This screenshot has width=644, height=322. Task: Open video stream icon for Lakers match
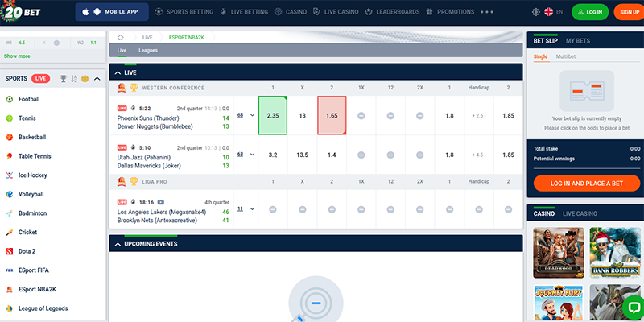click(160, 202)
